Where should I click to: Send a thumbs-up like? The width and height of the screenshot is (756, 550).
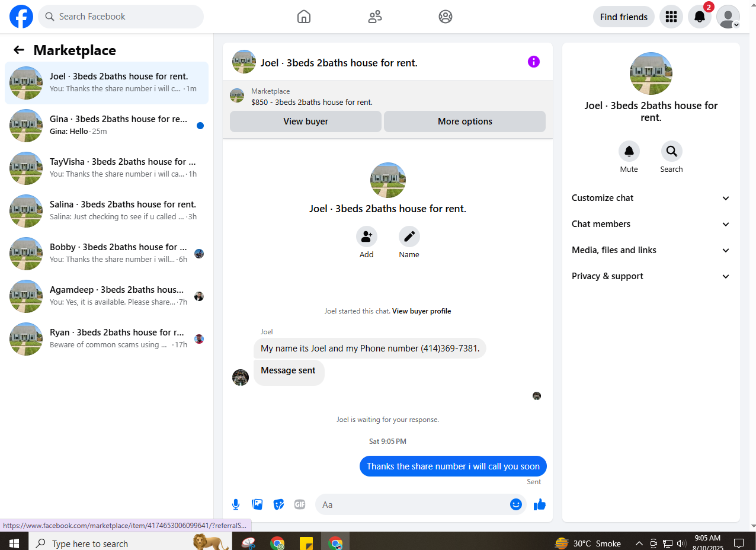[539, 504]
